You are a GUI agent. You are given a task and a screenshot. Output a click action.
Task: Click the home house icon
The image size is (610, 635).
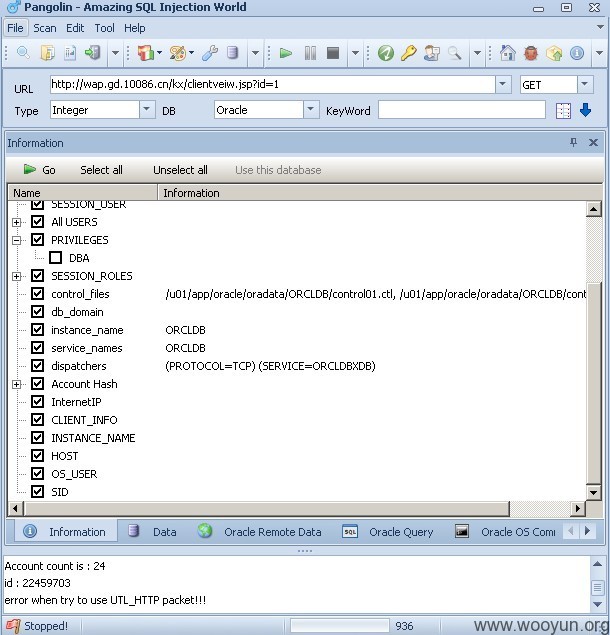pyautogui.click(x=508, y=53)
